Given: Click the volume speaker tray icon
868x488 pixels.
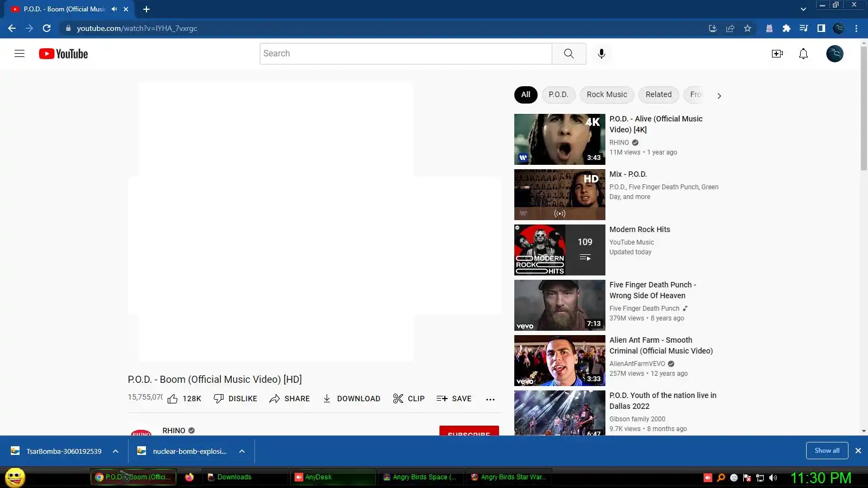Looking at the screenshot, I should tap(773, 478).
